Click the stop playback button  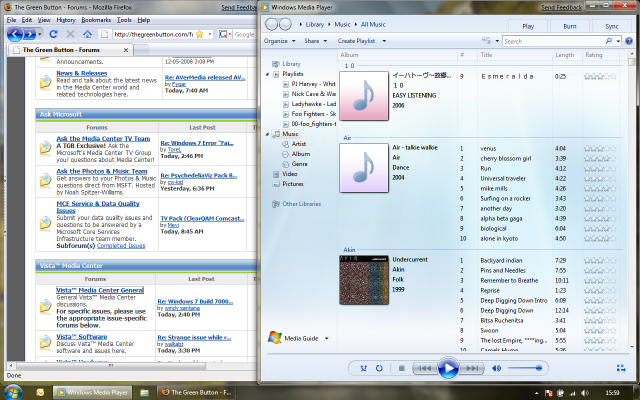coord(401,368)
